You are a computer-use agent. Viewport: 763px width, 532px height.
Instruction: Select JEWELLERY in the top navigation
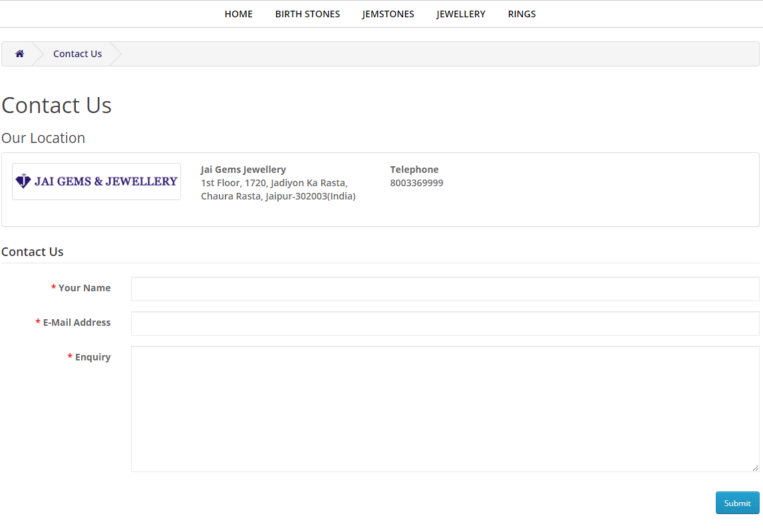[460, 14]
